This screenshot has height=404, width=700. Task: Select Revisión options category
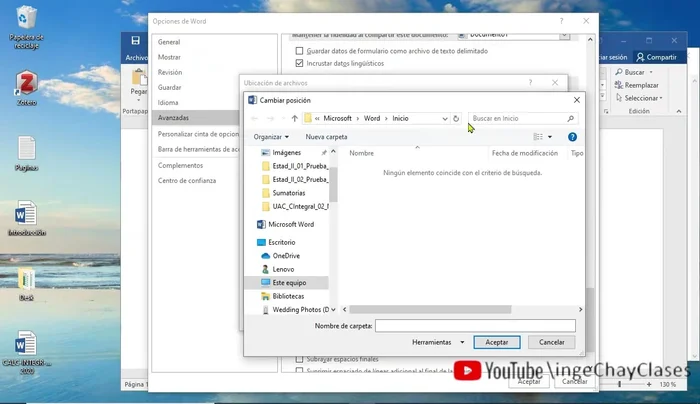tap(170, 72)
